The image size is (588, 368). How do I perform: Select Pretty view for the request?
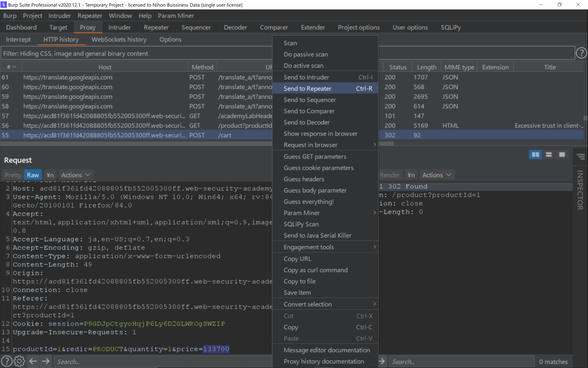coord(13,175)
